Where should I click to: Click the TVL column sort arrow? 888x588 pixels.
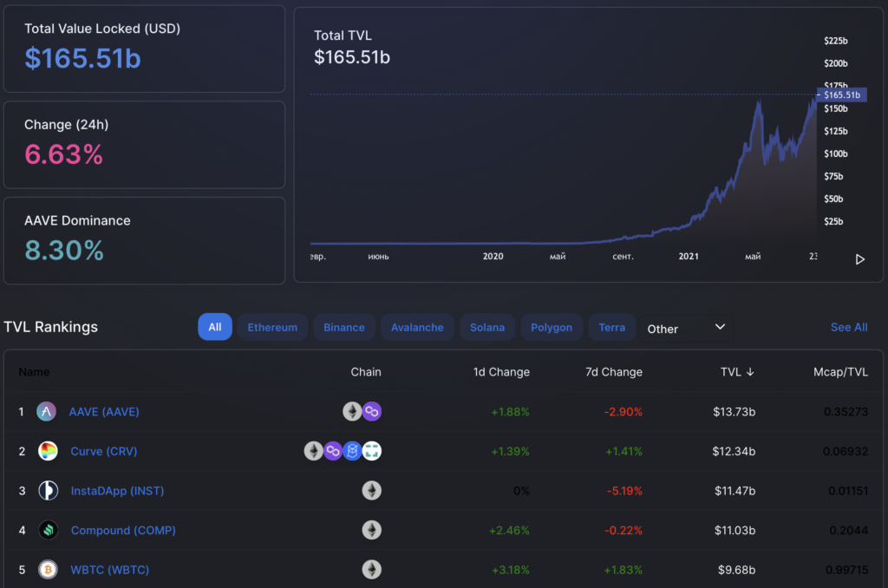click(x=751, y=371)
